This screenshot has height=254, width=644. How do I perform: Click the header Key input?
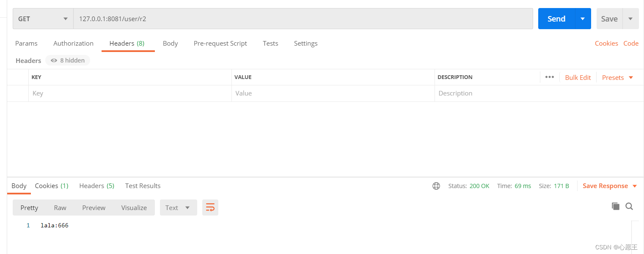pos(130,93)
